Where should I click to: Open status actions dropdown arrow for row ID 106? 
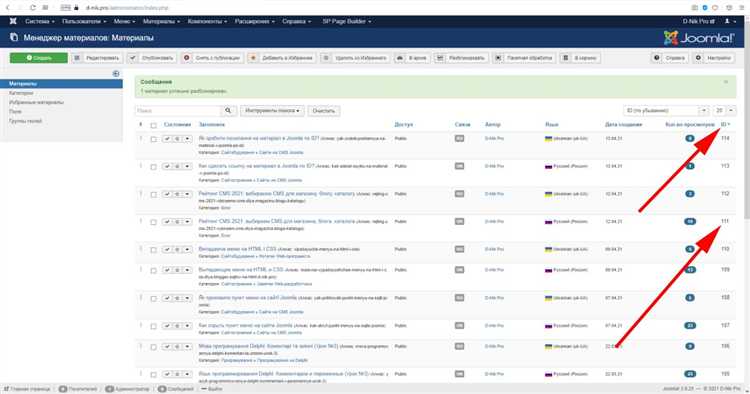click(187, 347)
